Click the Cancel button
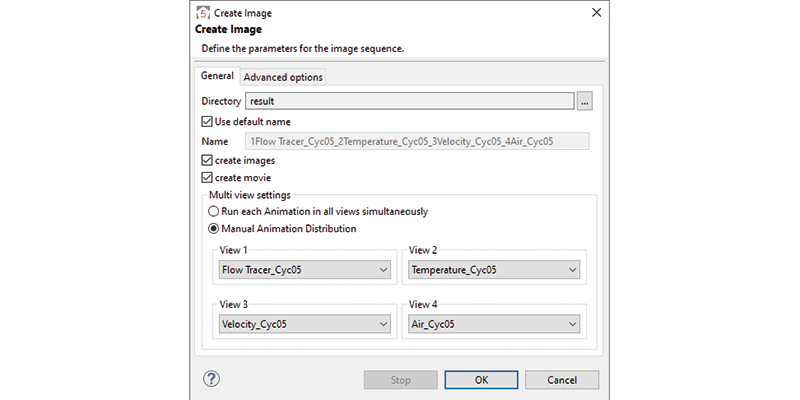The image size is (800, 400). 562,380
